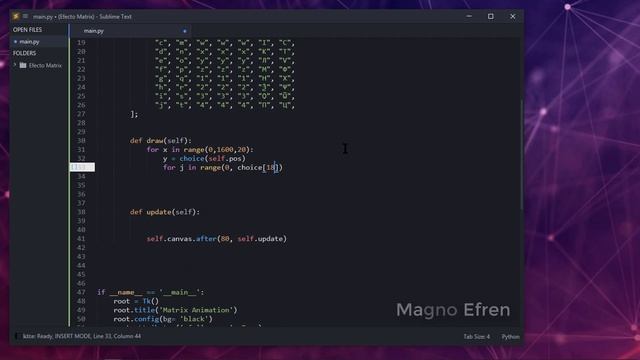Toggle sidebar icon in status bar

click(x=17, y=336)
